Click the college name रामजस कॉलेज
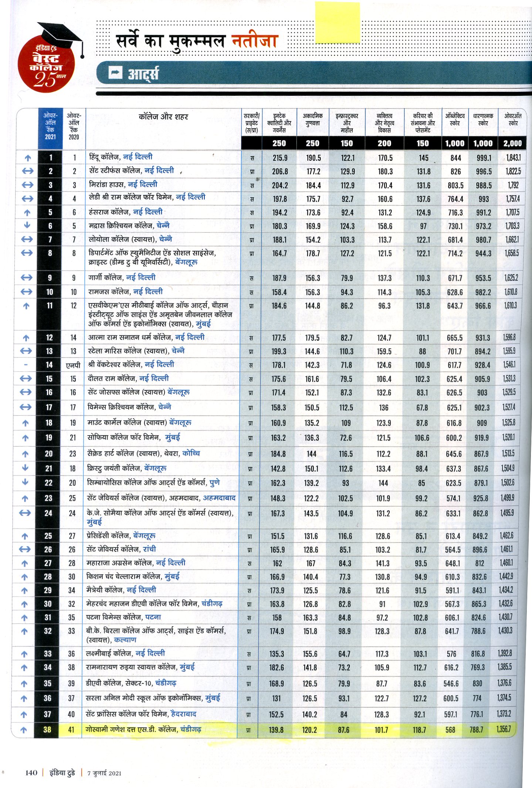Image resolution: width=532 pixels, height=788 pixels. (x=109, y=291)
